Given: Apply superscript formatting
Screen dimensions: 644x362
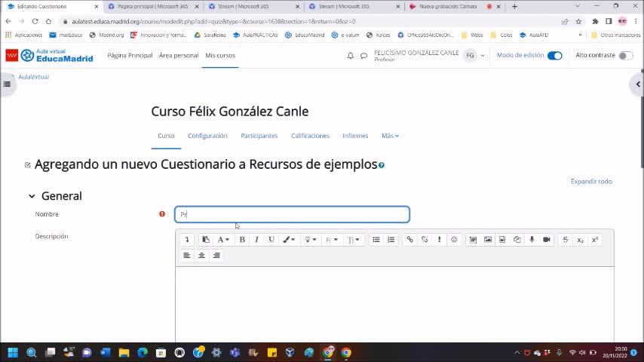Looking at the screenshot, I should pyautogui.click(x=595, y=240).
